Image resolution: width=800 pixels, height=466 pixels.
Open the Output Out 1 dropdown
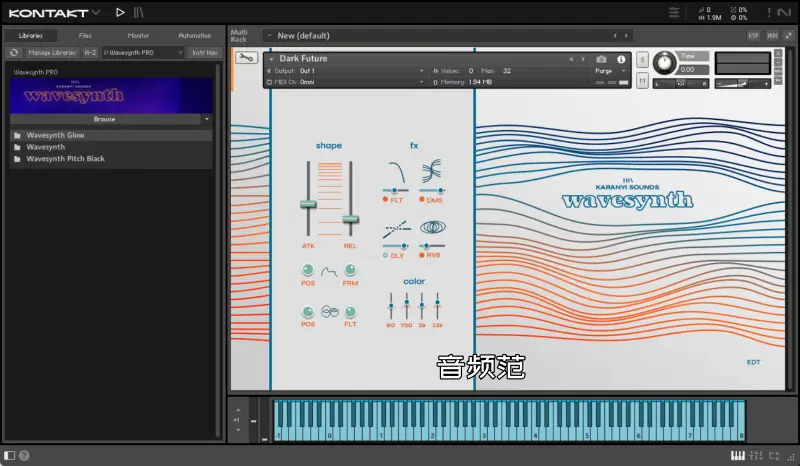[x=421, y=71]
